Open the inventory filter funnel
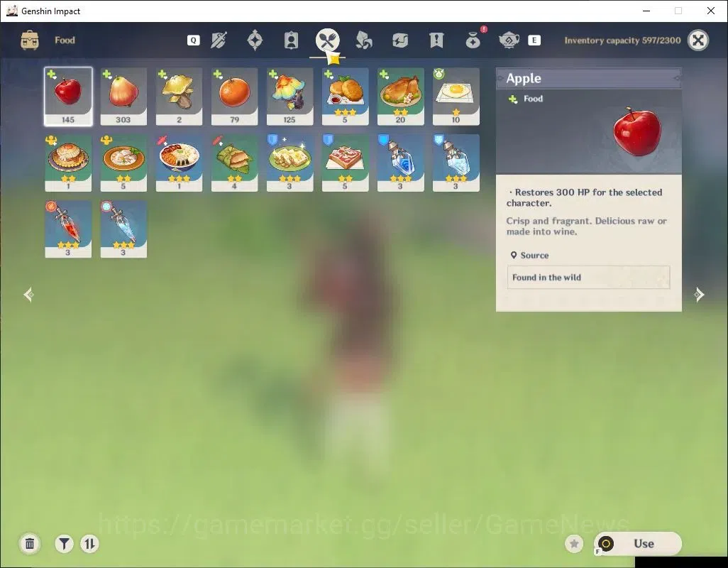Image resolution: width=728 pixels, height=568 pixels. tap(64, 543)
